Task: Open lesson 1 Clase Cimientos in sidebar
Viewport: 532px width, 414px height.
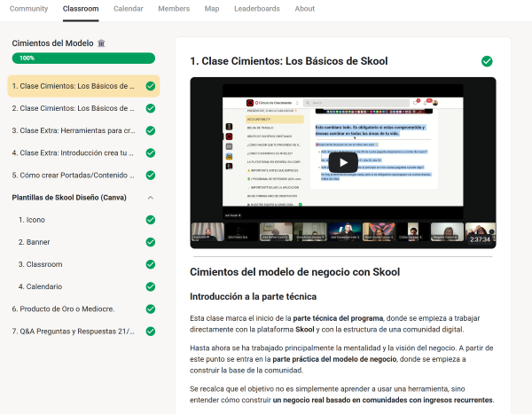Action: click(83, 86)
